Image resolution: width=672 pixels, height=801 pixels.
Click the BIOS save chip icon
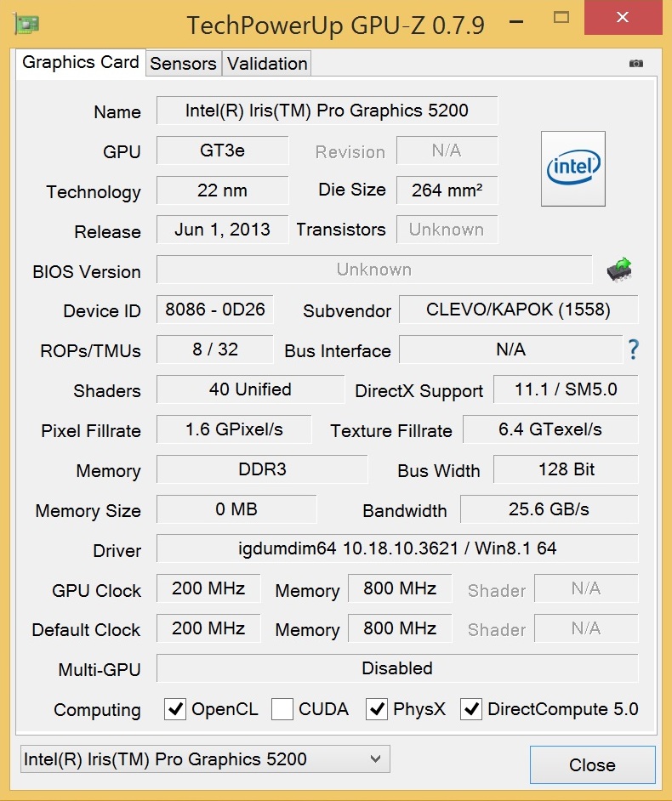(x=619, y=270)
